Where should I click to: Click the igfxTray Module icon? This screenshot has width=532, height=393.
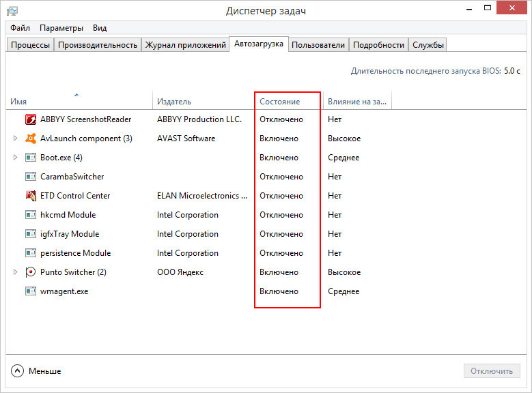(x=31, y=234)
